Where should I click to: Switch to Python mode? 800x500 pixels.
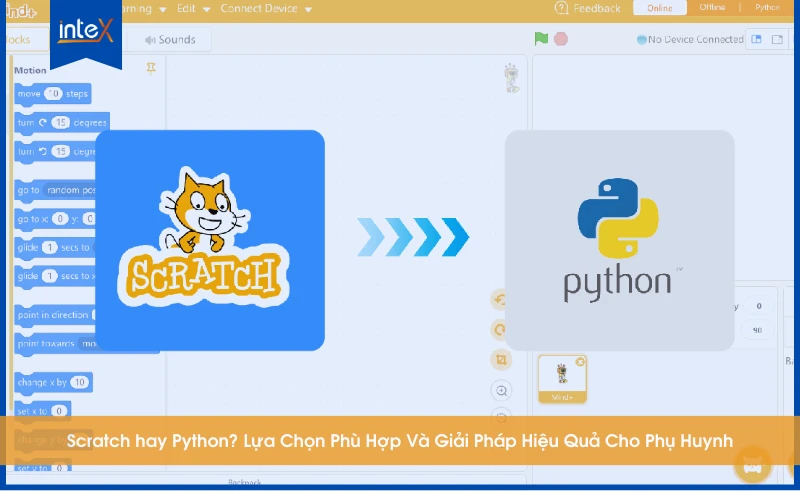[x=767, y=7]
